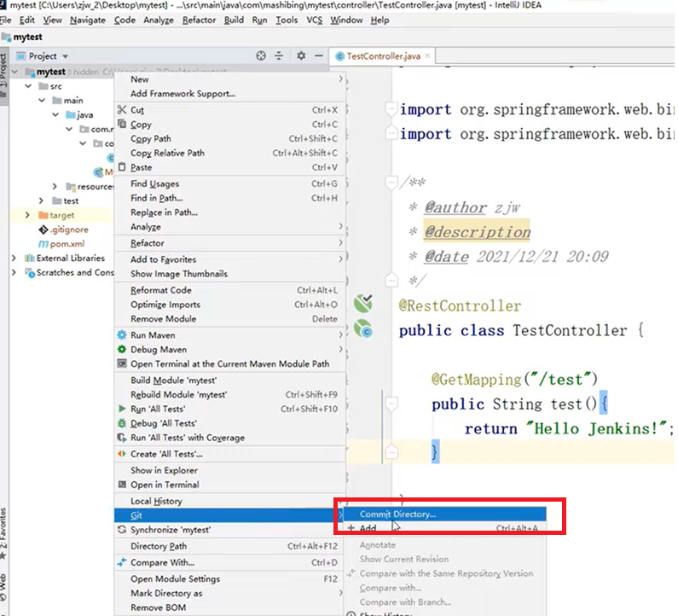
Task: Hide the Project panel with minus icon
Action: tap(319, 55)
